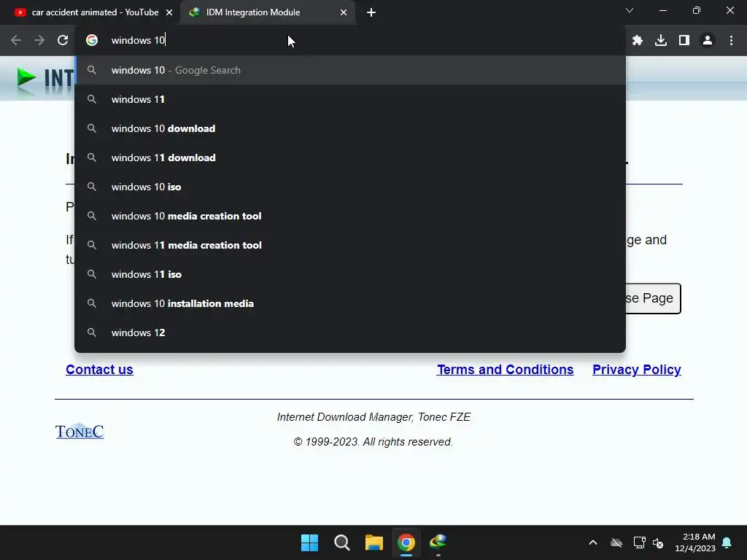Image resolution: width=747 pixels, height=560 pixels.
Task: Click the Chrome back arrow
Action: point(16,41)
